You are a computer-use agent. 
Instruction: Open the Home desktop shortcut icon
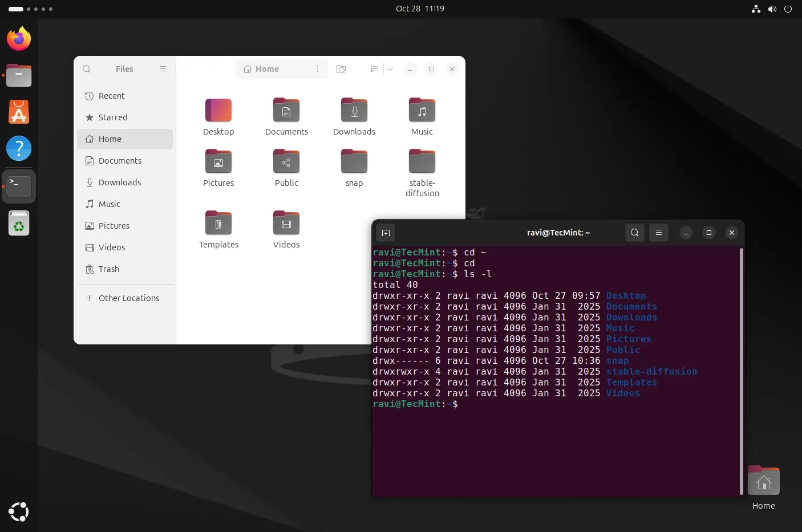[763, 482]
